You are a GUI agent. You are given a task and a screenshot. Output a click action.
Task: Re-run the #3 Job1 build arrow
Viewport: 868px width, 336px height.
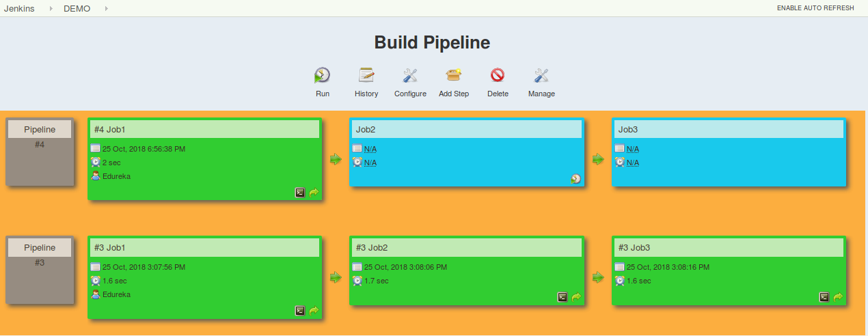314,311
